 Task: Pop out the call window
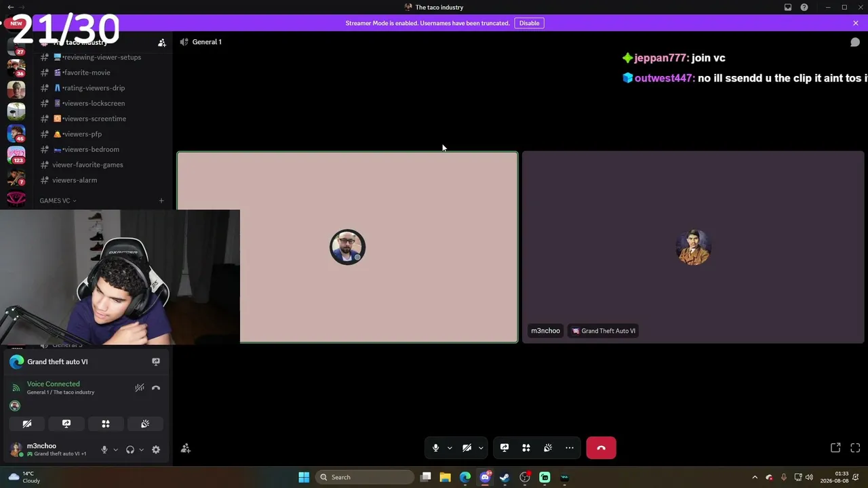(x=835, y=448)
